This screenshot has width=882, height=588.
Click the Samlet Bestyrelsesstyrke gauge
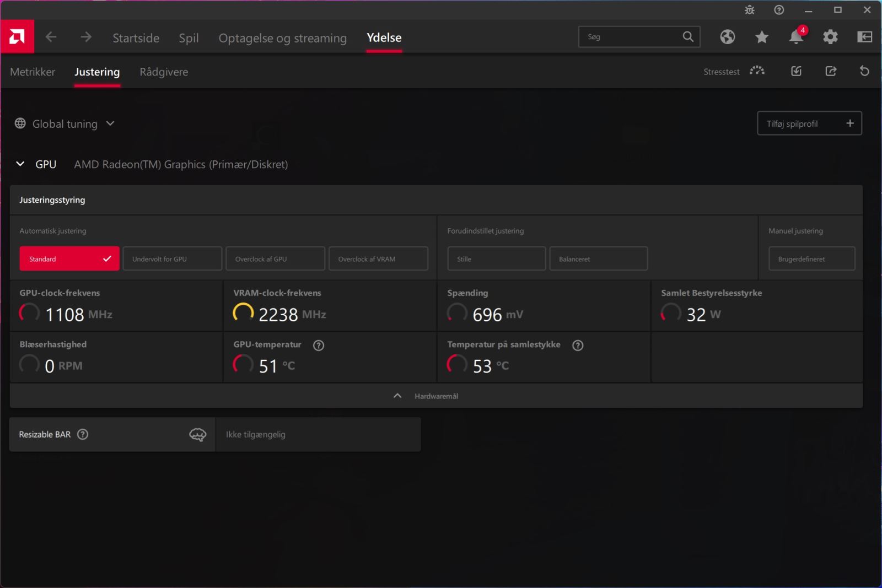[671, 313]
